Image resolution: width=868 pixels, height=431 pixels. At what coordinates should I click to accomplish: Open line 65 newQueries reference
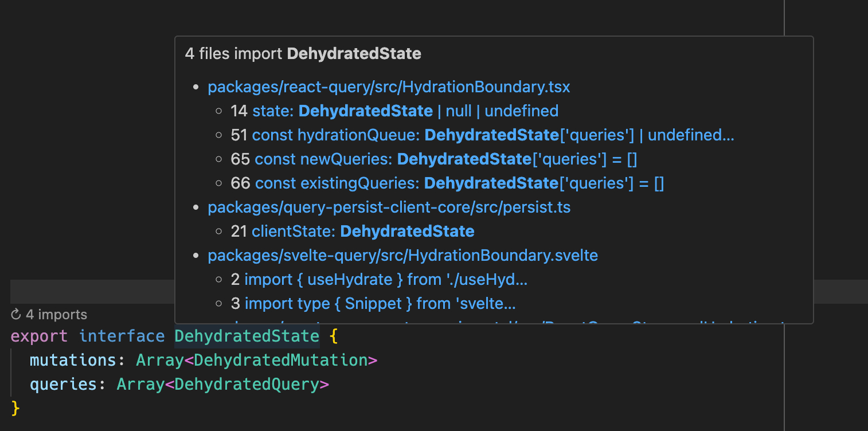[445, 159]
